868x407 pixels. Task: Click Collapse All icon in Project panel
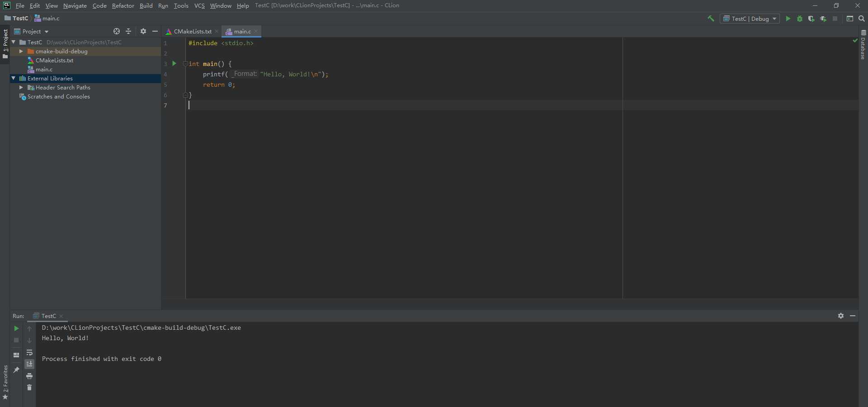pyautogui.click(x=128, y=31)
